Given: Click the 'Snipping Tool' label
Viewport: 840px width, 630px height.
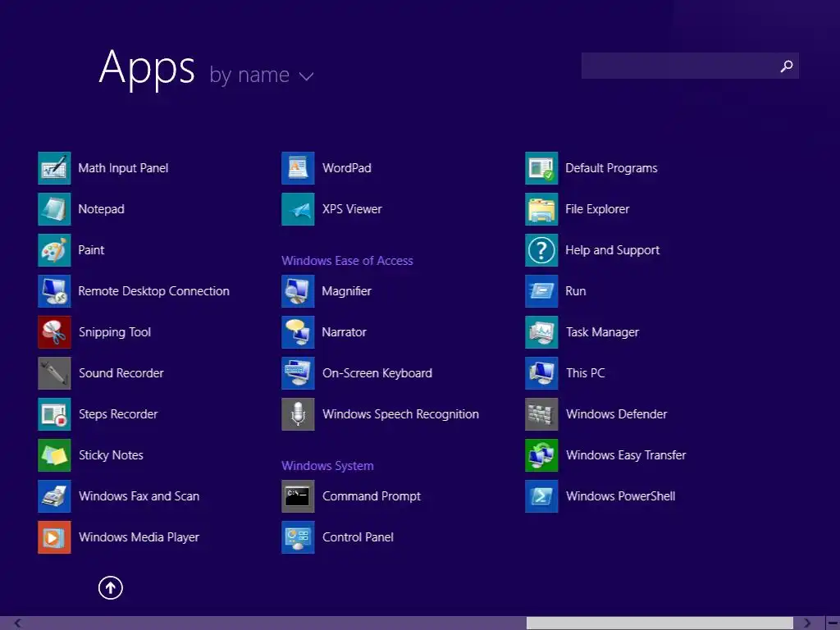Looking at the screenshot, I should tap(115, 333).
